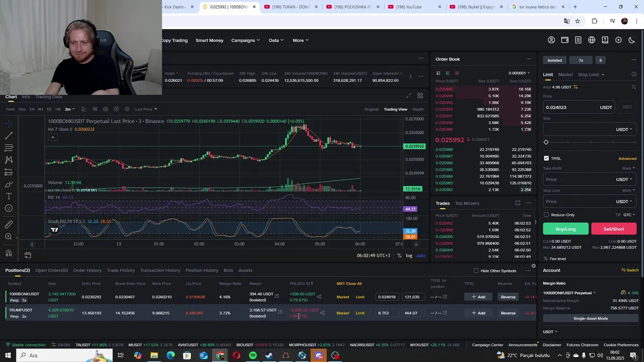Screen dimensions: 644x362
Task: Select the crosshair cursor tool
Action: point(9,124)
